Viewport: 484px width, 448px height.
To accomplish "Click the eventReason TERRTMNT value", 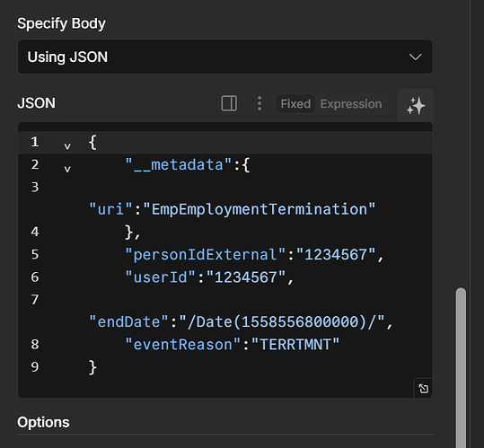I will point(295,345).
